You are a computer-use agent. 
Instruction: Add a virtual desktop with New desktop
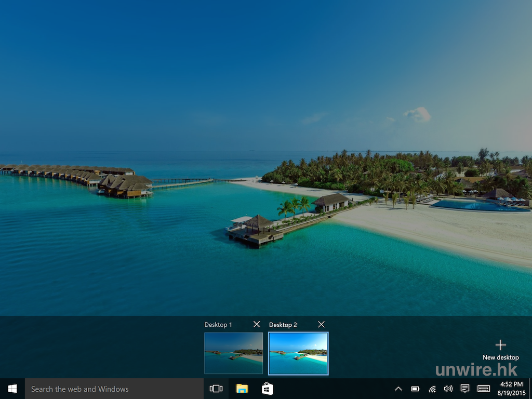500,350
